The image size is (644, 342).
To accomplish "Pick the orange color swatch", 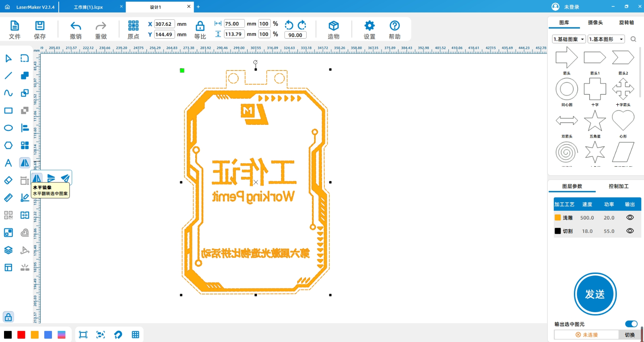I will coord(35,335).
